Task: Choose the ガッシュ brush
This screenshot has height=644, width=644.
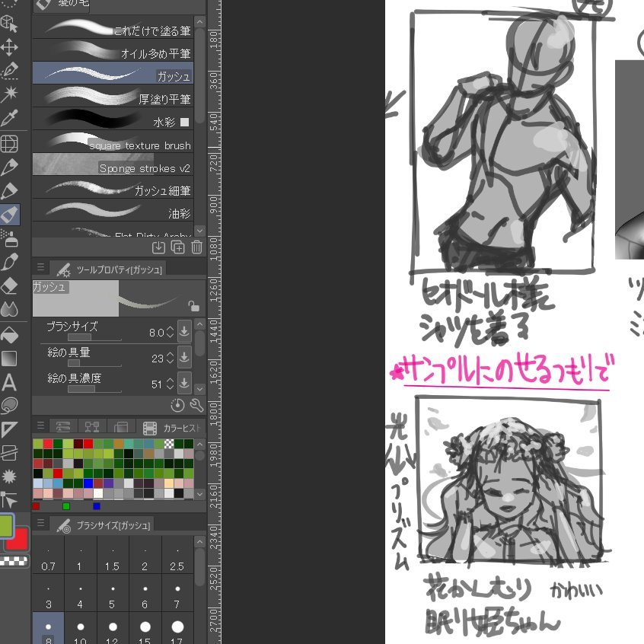Action: (113, 74)
